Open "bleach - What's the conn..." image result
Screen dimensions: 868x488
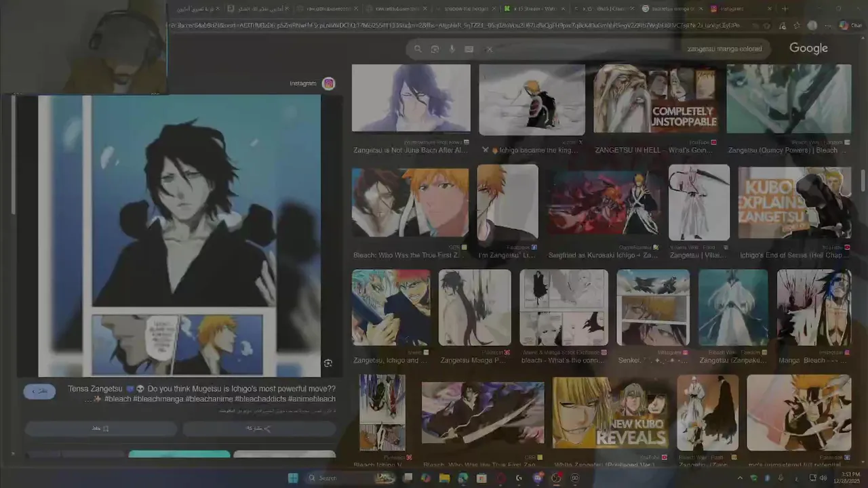(x=564, y=308)
